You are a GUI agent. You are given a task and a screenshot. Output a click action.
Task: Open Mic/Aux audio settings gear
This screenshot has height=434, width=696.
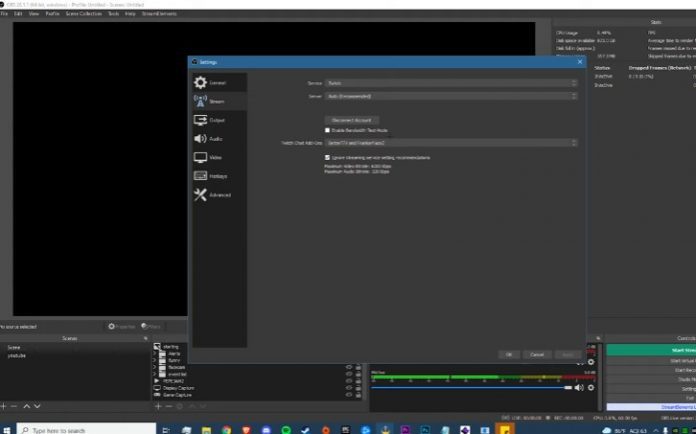(x=591, y=388)
